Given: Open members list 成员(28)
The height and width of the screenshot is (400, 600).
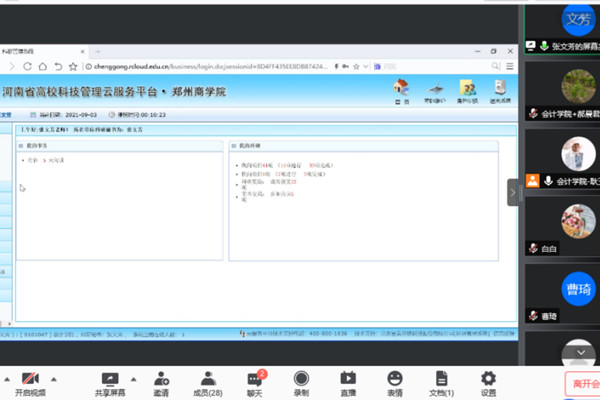Looking at the screenshot, I should [x=208, y=384].
